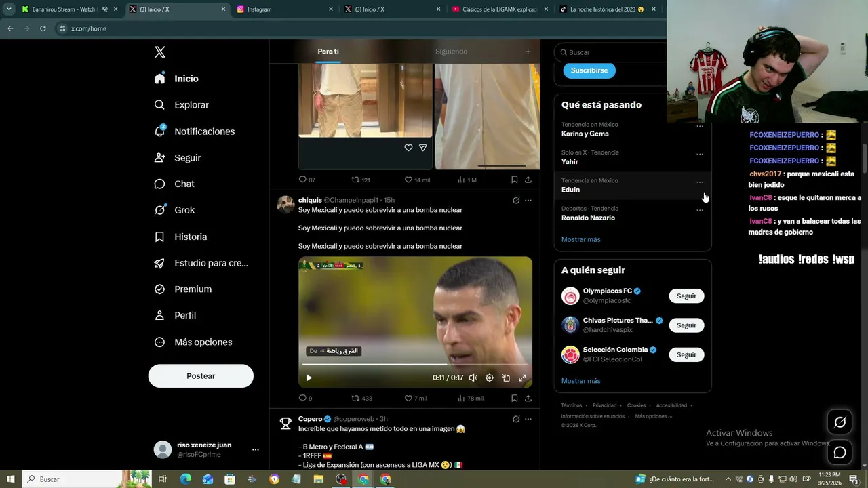868x488 pixels.
Task: Open more options on Copero post
Action: point(528,420)
